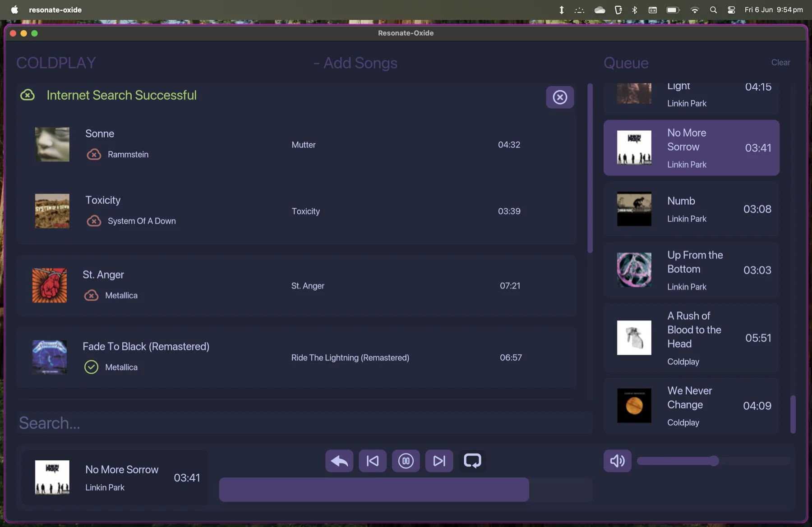
Task: Click the Wi-Fi menu bar icon
Action: (x=695, y=10)
